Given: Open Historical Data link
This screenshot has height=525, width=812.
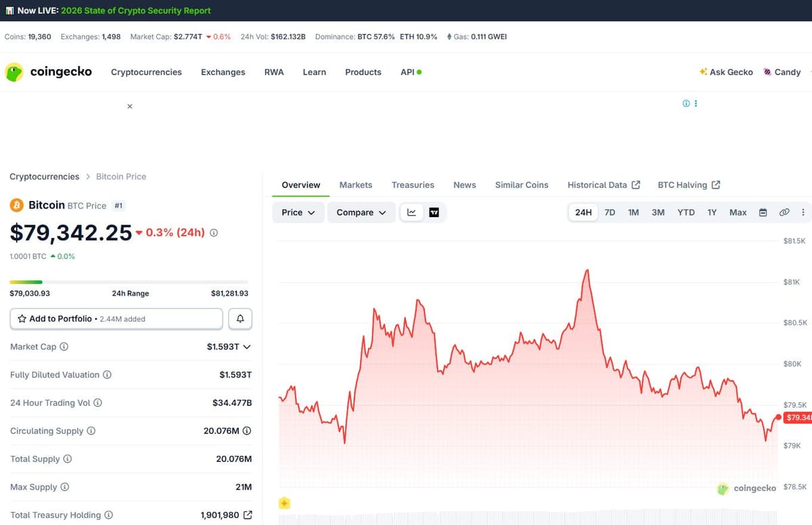Looking at the screenshot, I should coord(604,185).
